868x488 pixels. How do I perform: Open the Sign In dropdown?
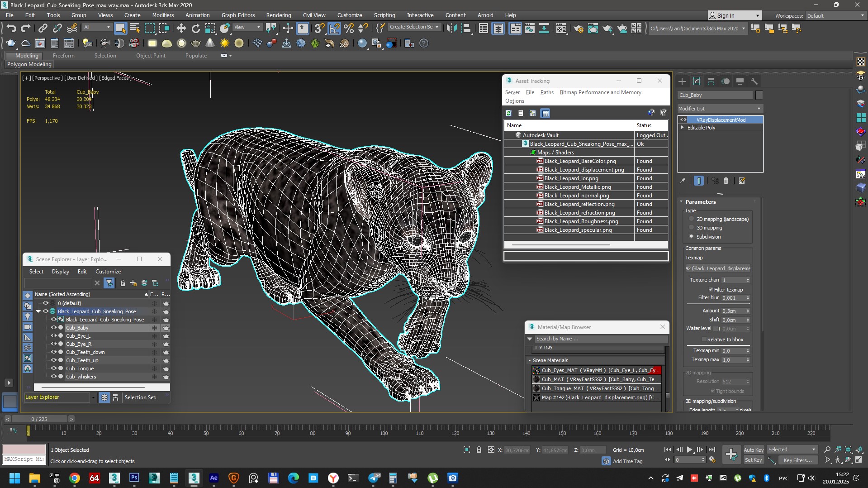click(x=735, y=16)
